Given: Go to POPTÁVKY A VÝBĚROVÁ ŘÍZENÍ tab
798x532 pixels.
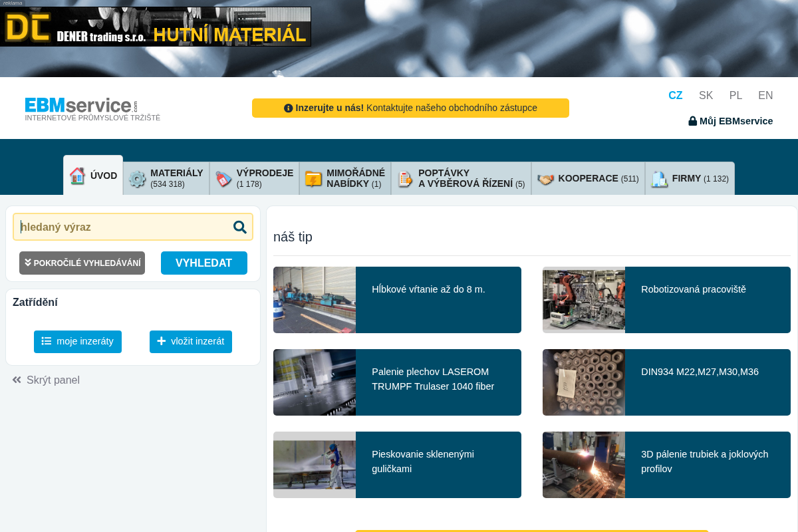Looking at the screenshot, I should [462, 178].
